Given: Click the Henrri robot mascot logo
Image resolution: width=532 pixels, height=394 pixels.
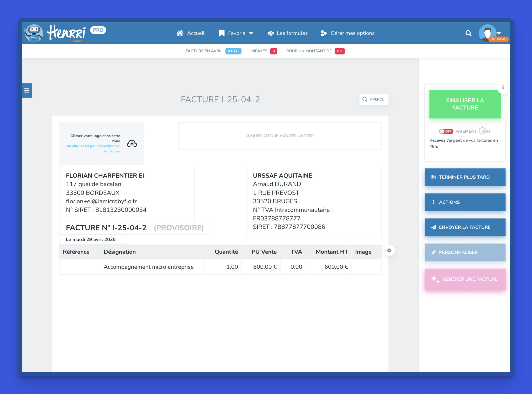Looking at the screenshot, I should click(x=34, y=33).
